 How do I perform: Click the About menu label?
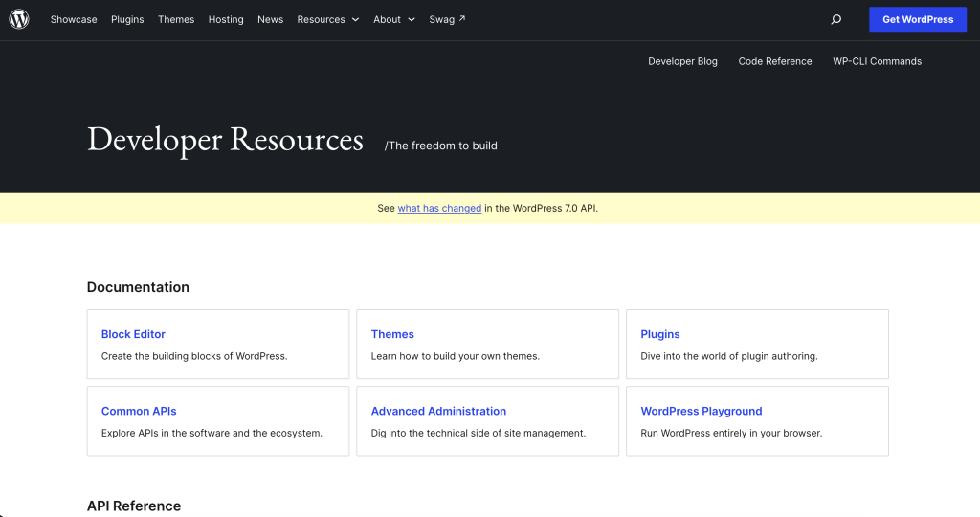387,19
